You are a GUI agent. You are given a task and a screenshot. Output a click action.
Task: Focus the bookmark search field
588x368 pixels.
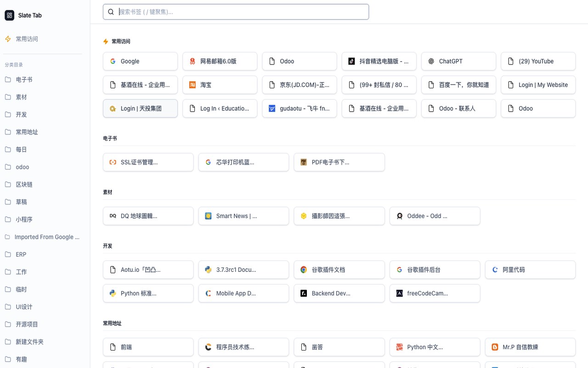coord(236,12)
